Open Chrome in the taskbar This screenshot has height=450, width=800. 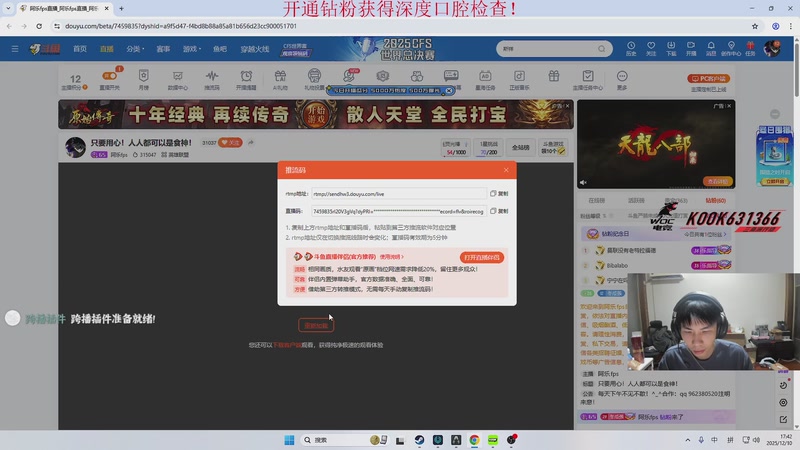pyautogui.click(x=474, y=440)
